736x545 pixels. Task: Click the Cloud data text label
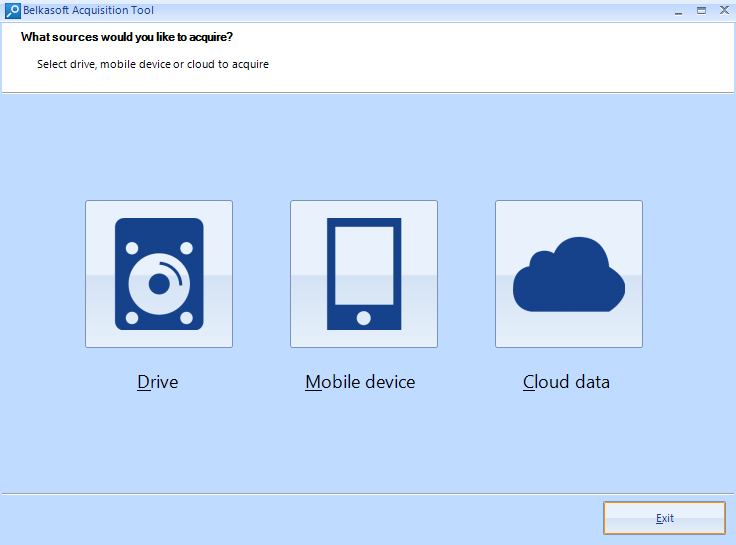(567, 382)
